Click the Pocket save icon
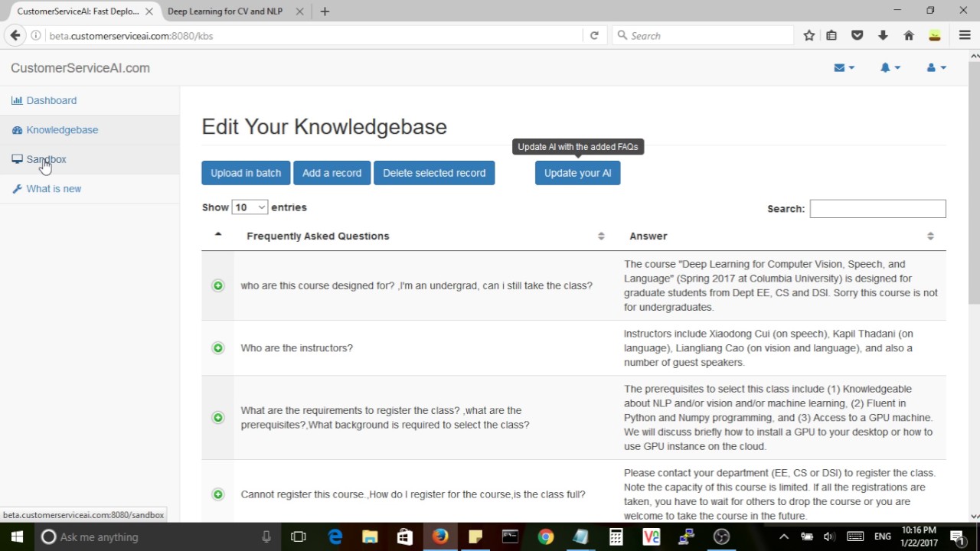 (x=857, y=36)
